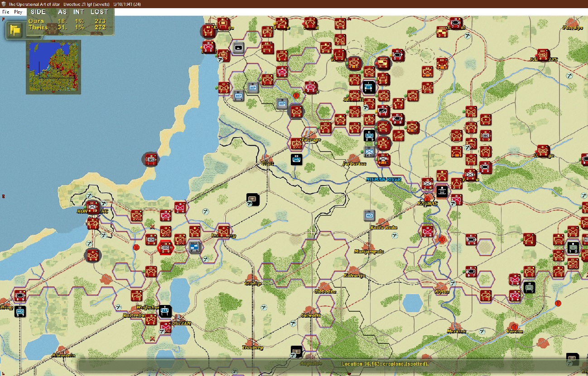Click the yellow flags button
Viewport: 588px width, 376px height.
pyautogui.click(x=16, y=30)
